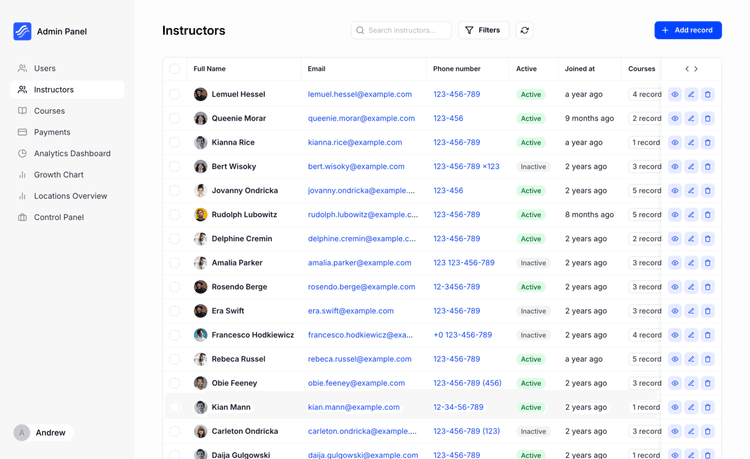
Task: Click the edit icon for Obie Feeney
Action: pos(691,383)
